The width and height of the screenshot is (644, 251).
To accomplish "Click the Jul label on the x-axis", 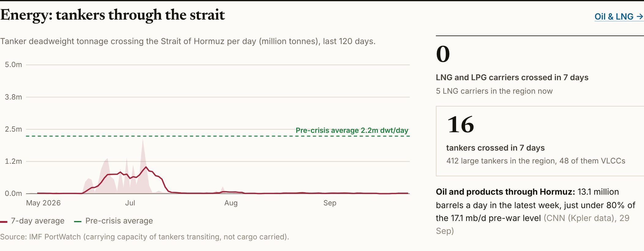I will [130, 203].
